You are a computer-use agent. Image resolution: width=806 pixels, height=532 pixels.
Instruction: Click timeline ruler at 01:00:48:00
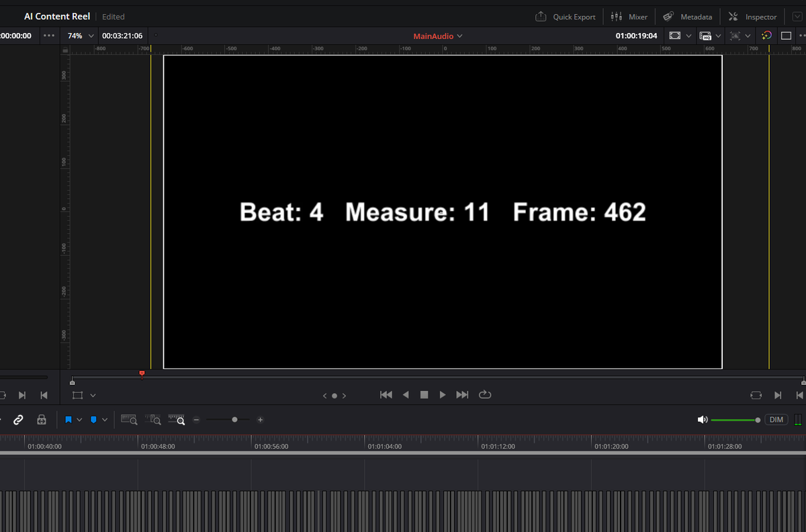pos(158,446)
